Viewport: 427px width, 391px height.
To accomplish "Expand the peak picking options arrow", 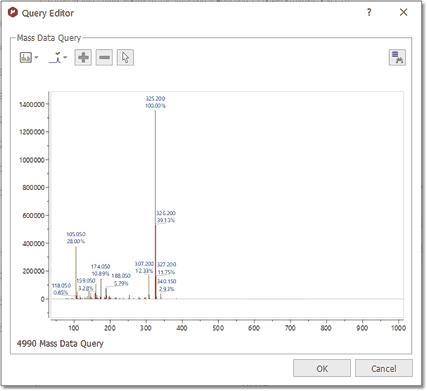I will tap(65, 58).
